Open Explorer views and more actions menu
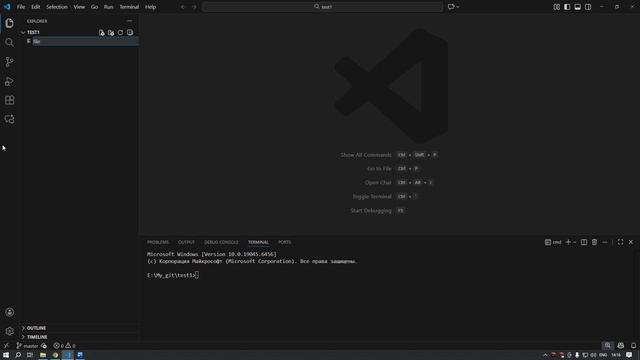 129,21
